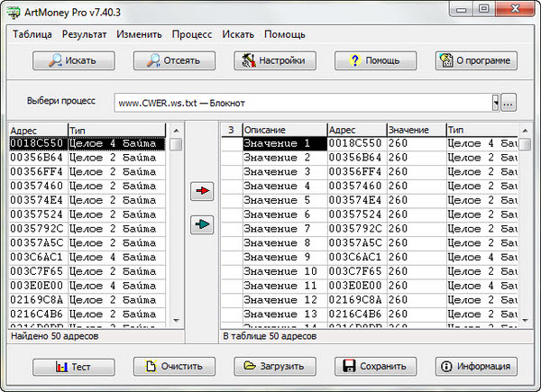Select address 00356B64 in left list

(x=36, y=157)
